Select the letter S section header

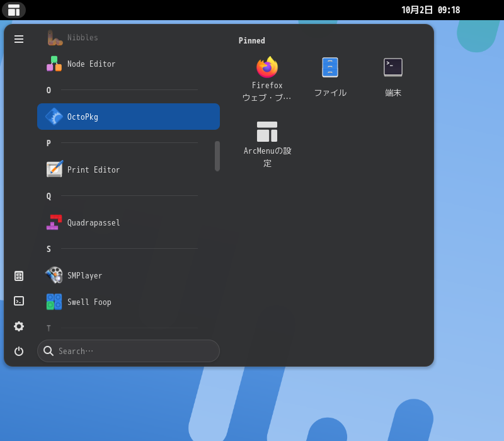pos(49,249)
